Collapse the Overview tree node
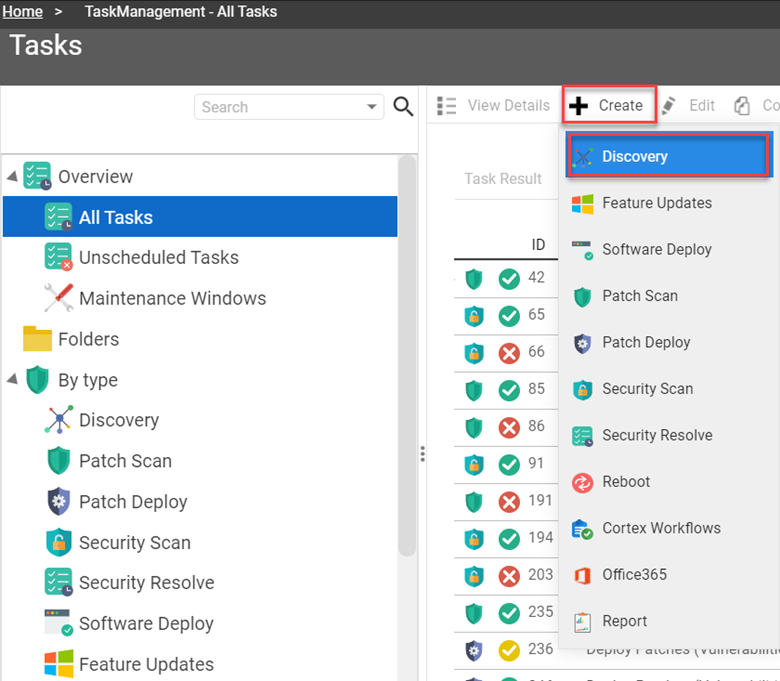780x681 pixels. point(12,176)
